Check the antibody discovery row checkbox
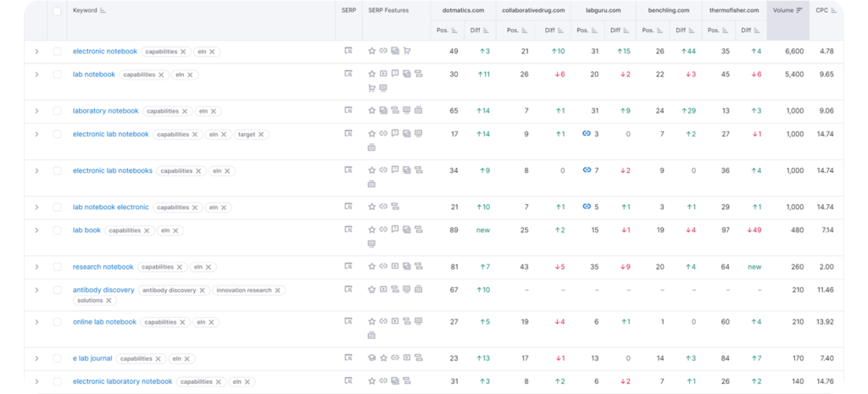Viewport: 868px width, 394px height. pyautogui.click(x=57, y=290)
